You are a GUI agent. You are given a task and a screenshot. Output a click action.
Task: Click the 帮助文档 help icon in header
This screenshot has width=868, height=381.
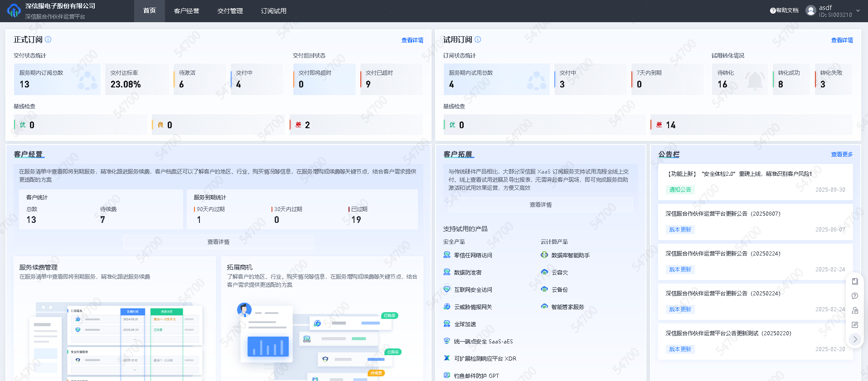click(773, 10)
